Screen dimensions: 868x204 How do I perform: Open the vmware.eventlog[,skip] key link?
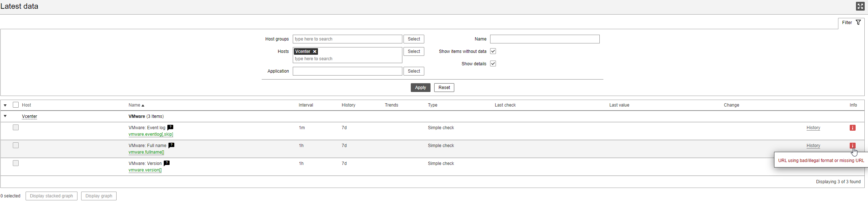pos(151,134)
